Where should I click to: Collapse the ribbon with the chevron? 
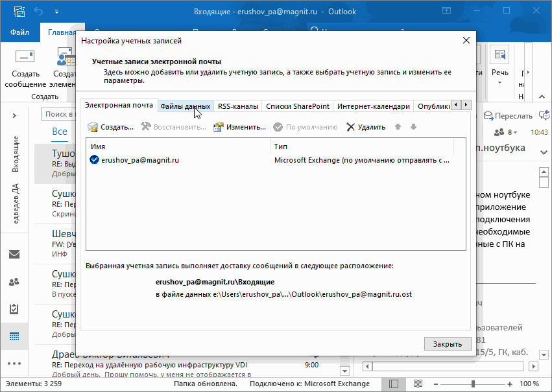[542, 97]
